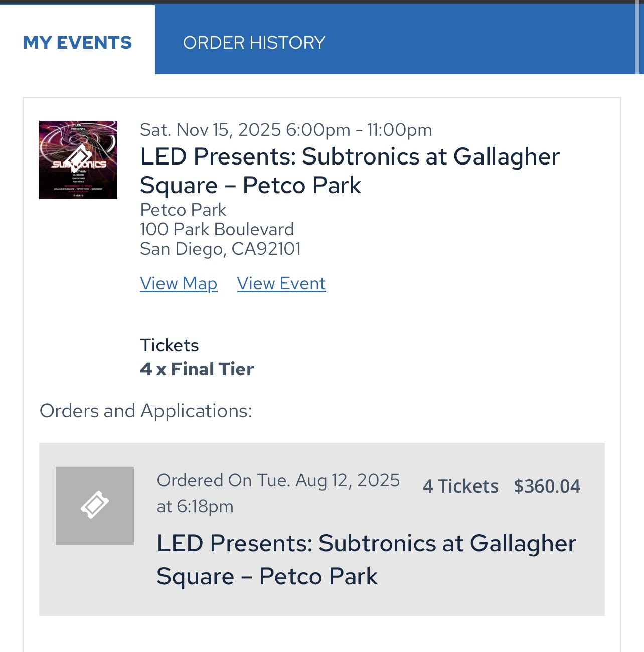The height and width of the screenshot is (652, 644).
Task: Click the 4 x Final Tier ticket line
Action: [197, 369]
